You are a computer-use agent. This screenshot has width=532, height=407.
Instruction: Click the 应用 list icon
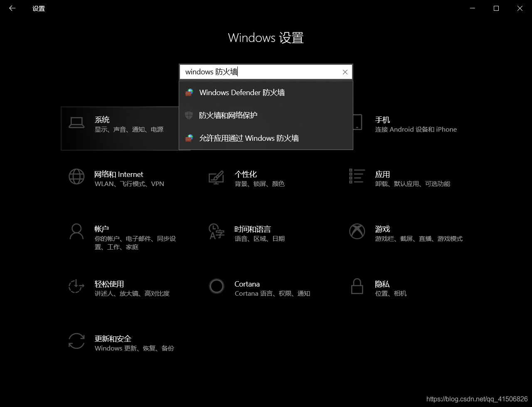point(357,176)
